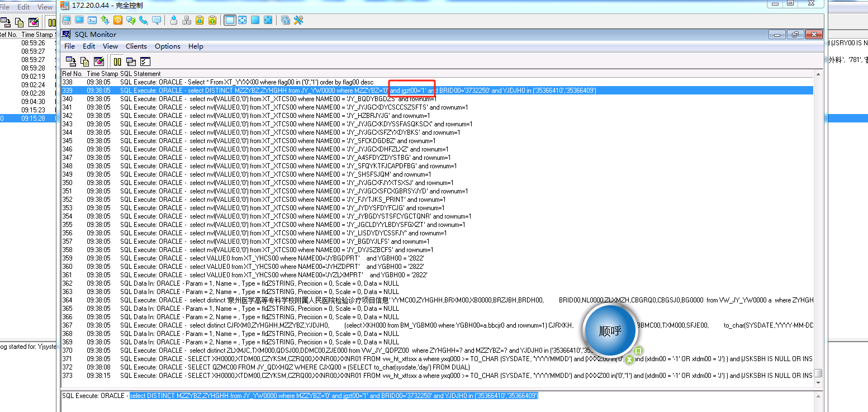This screenshot has height=412, width=868.
Task: Click the clipboard with blue down arrow icon
Action: 200,20
